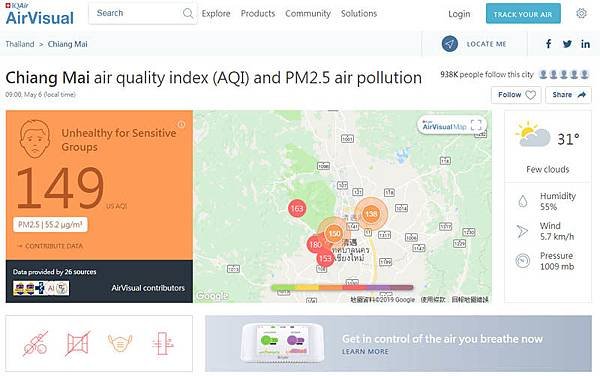
Task: Open the settings gear icon
Action: (x=581, y=13)
